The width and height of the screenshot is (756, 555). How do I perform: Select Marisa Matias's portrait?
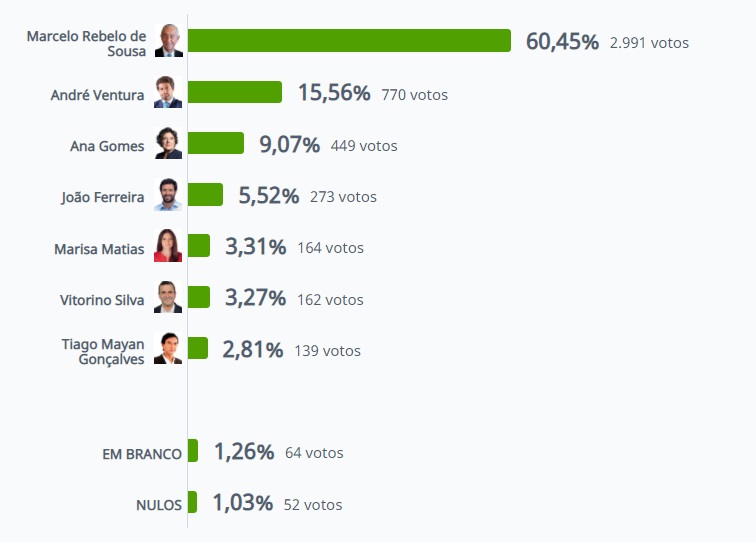coord(168,246)
